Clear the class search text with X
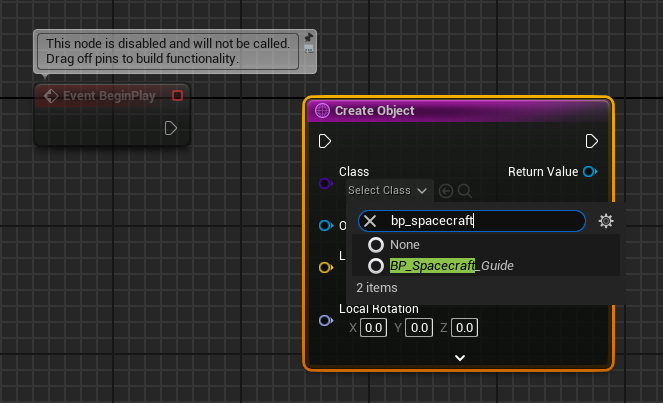Screen dimensions: 663x403 pos(370,221)
